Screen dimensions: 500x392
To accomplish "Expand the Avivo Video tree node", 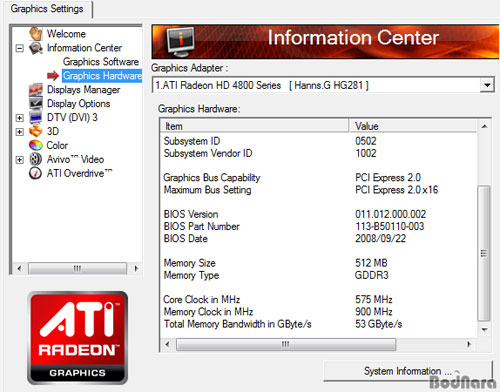I will pyautogui.click(x=20, y=160).
